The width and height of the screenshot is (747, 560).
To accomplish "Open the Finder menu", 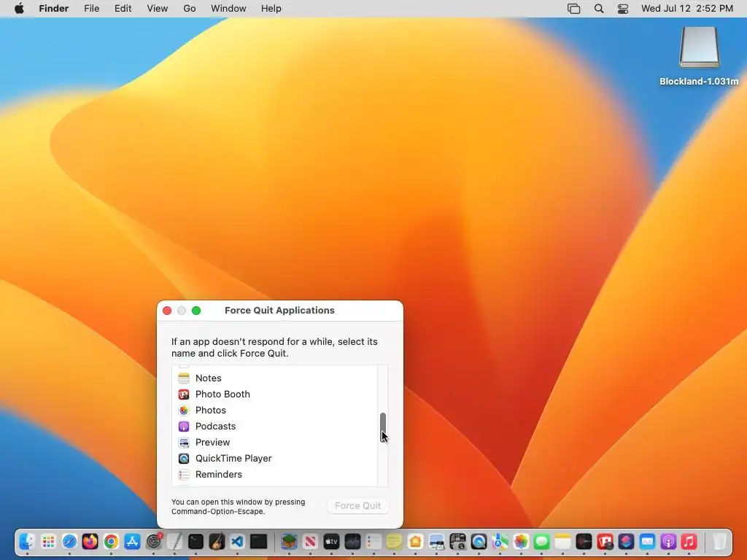I will pyautogui.click(x=54, y=9).
